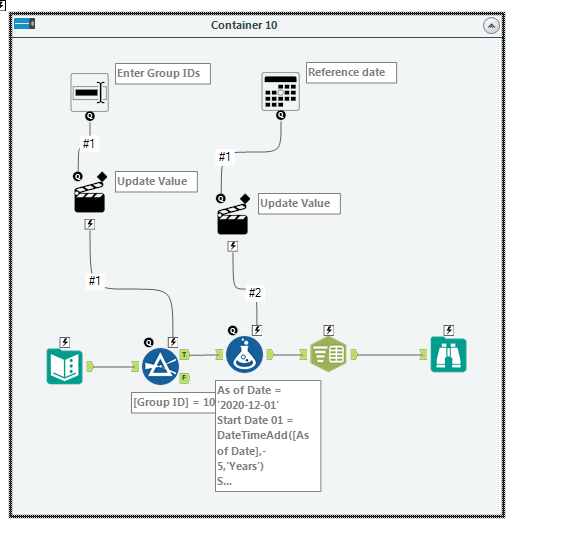Screen dimensions: 572x554
Task: Select the Formula flask tool
Action: [244, 355]
